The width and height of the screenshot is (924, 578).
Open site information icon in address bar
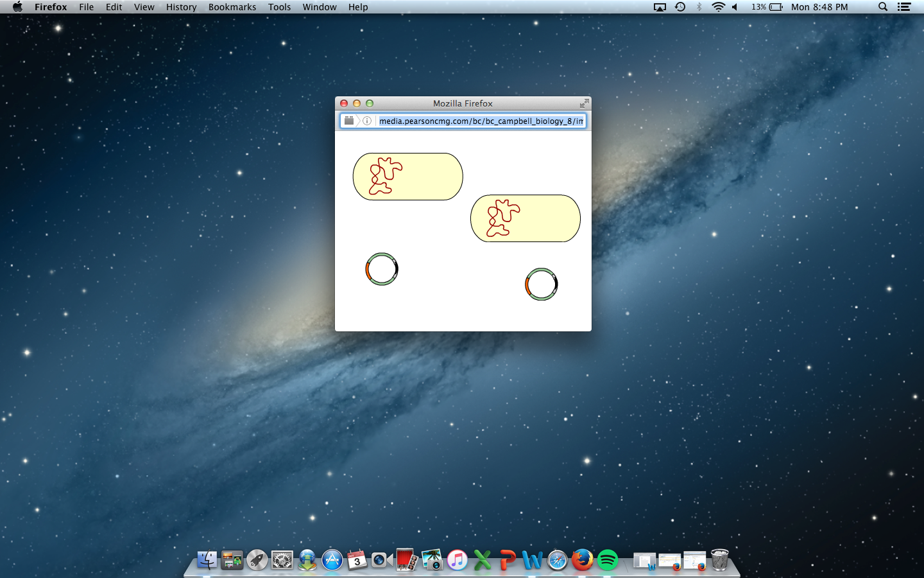click(367, 121)
